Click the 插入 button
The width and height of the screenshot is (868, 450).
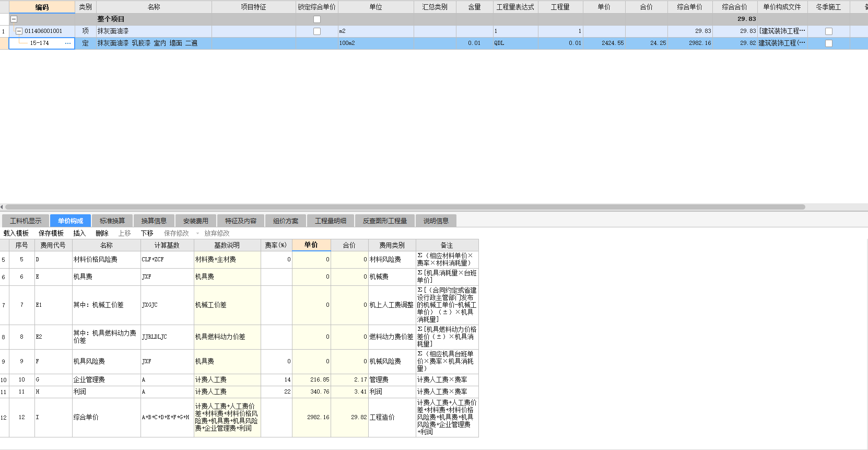click(79, 233)
